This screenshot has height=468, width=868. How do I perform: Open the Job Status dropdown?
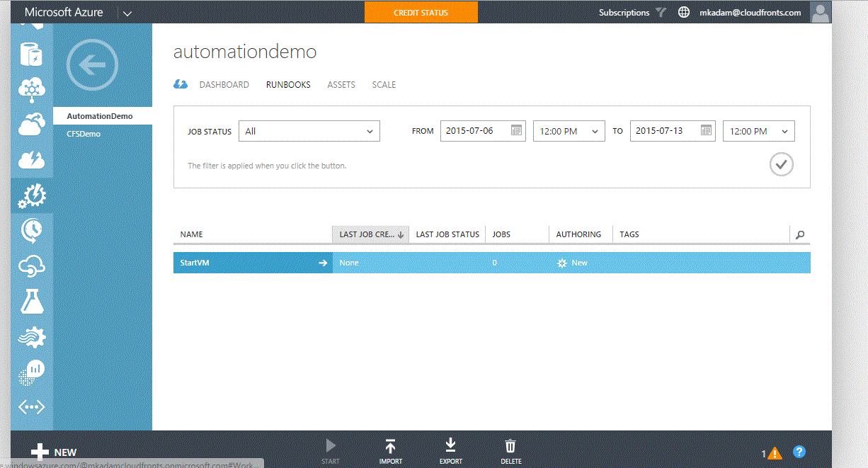tap(309, 131)
